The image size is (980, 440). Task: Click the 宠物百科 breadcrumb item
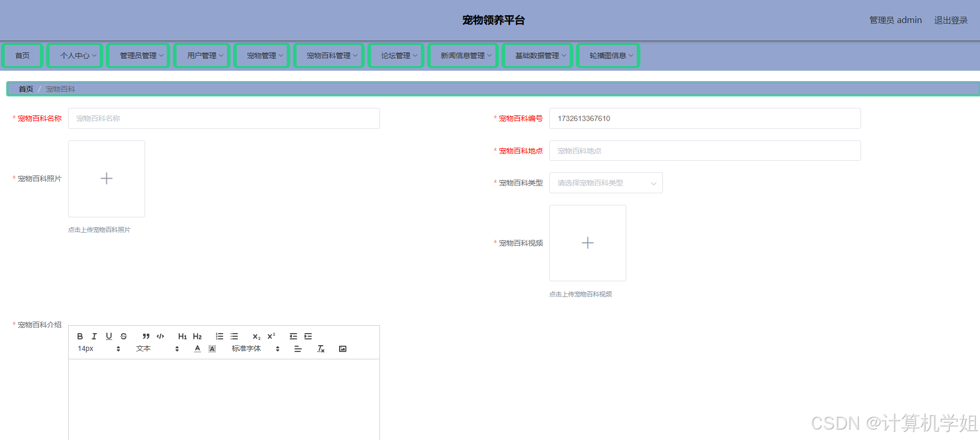pos(60,89)
